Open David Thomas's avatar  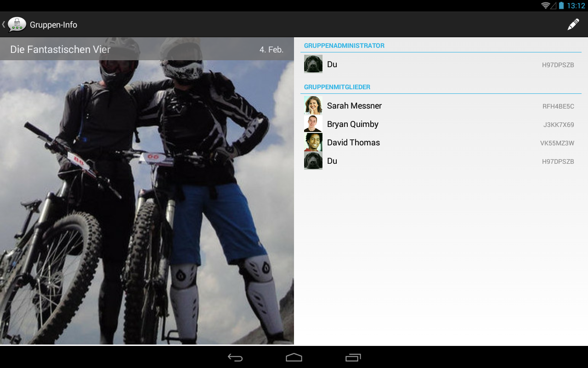(313, 142)
